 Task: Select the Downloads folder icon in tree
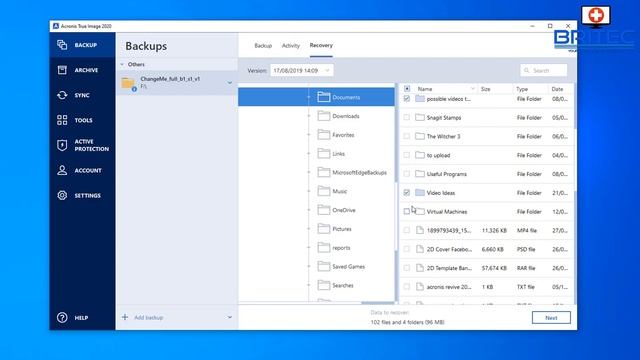point(324,116)
